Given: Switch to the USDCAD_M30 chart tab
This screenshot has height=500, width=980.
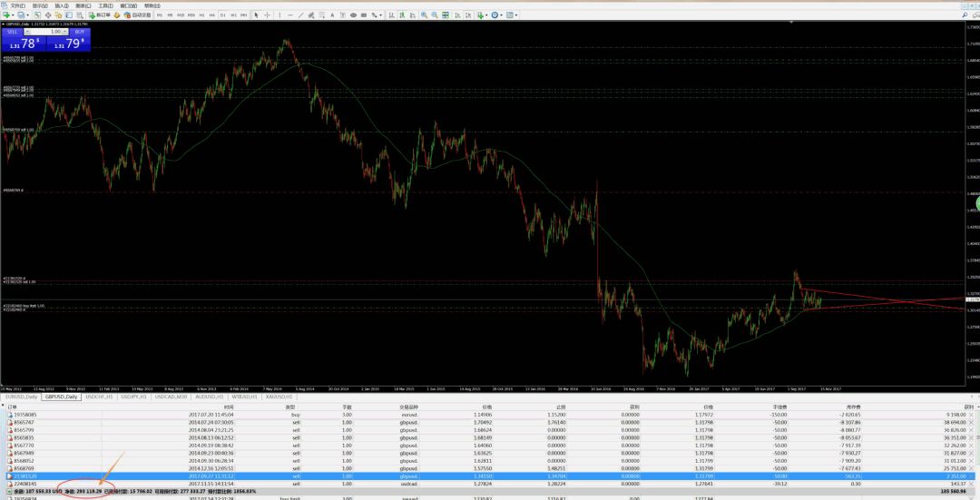Looking at the screenshot, I should [171, 397].
